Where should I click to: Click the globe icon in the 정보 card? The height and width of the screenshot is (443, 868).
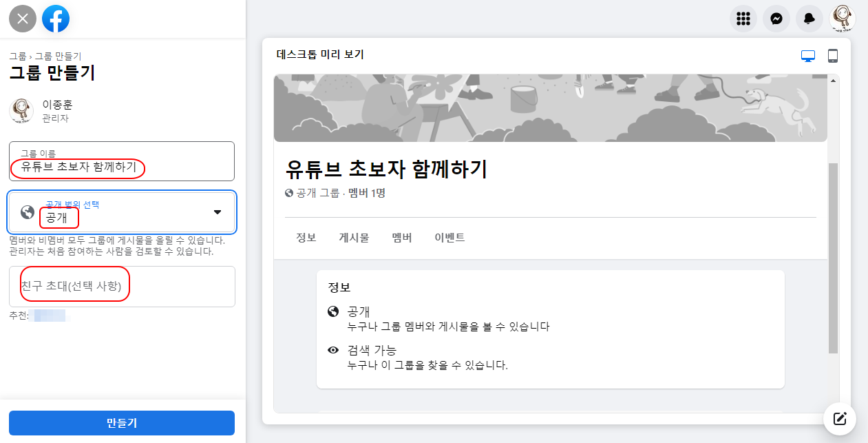point(333,312)
